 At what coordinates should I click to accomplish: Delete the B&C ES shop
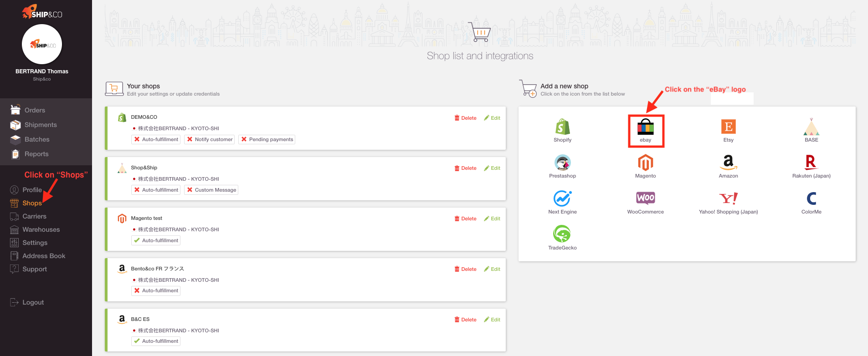[465, 320]
